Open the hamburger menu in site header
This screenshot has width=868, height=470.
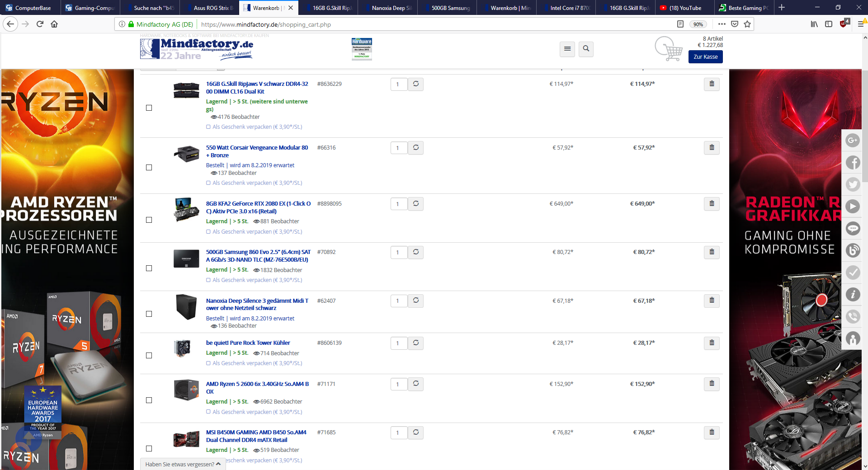(x=567, y=49)
